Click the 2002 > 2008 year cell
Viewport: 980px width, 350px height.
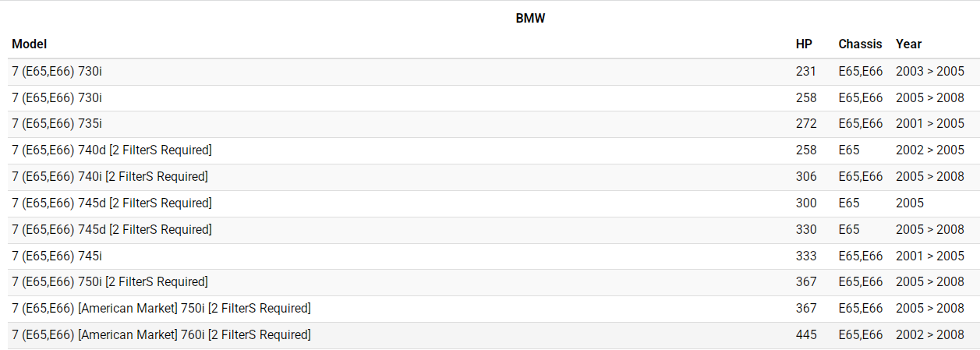point(930,335)
